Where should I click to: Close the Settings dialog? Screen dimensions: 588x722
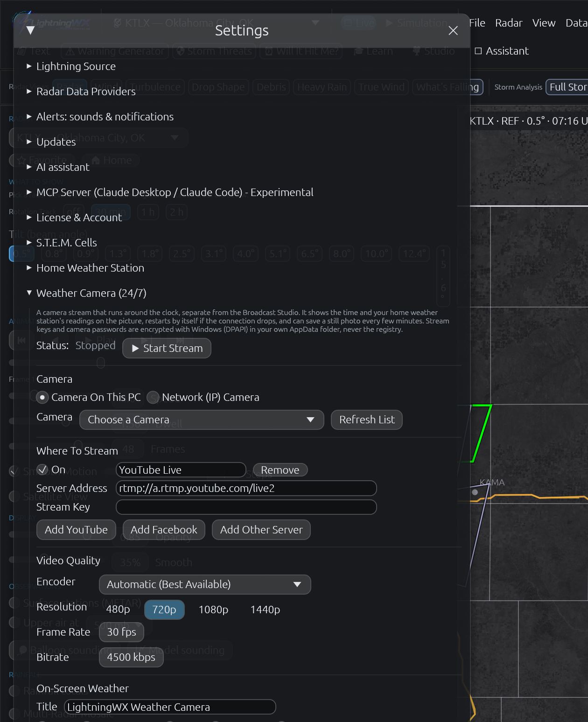point(453,31)
